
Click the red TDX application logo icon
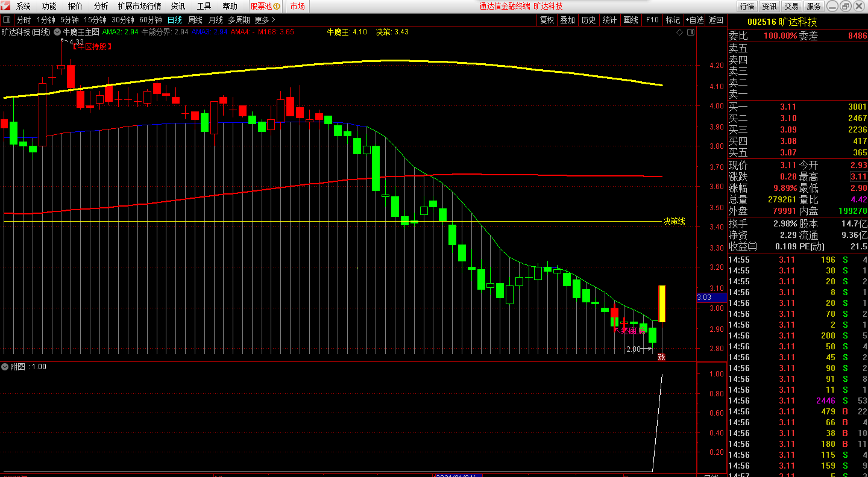pos(5,6)
